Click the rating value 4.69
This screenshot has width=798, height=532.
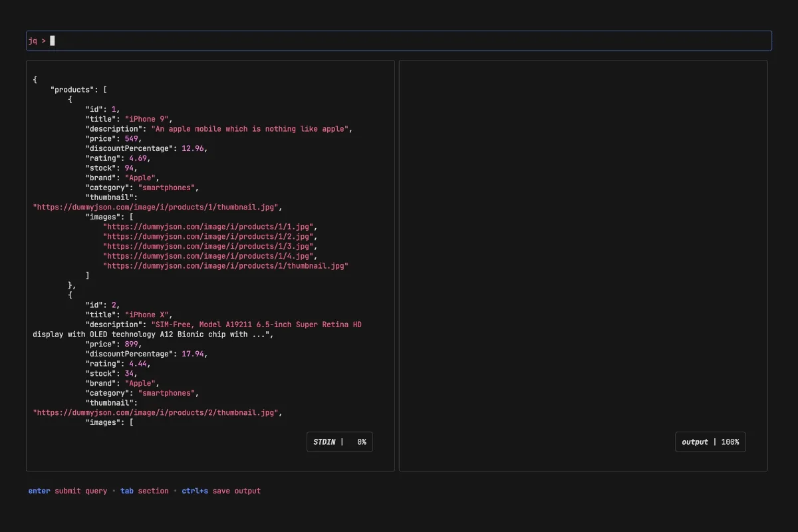pos(137,158)
